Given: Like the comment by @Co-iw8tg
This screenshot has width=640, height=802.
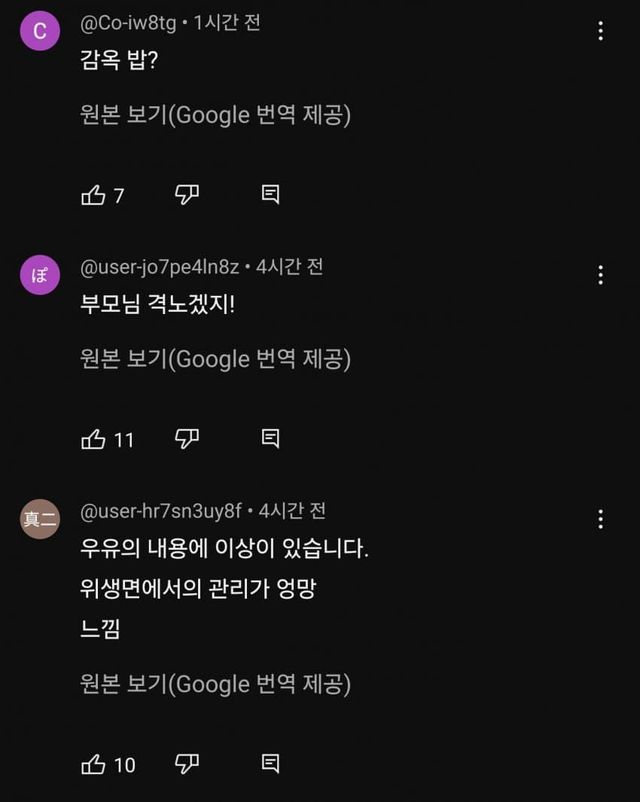Looking at the screenshot, I should tap(93, 195).
